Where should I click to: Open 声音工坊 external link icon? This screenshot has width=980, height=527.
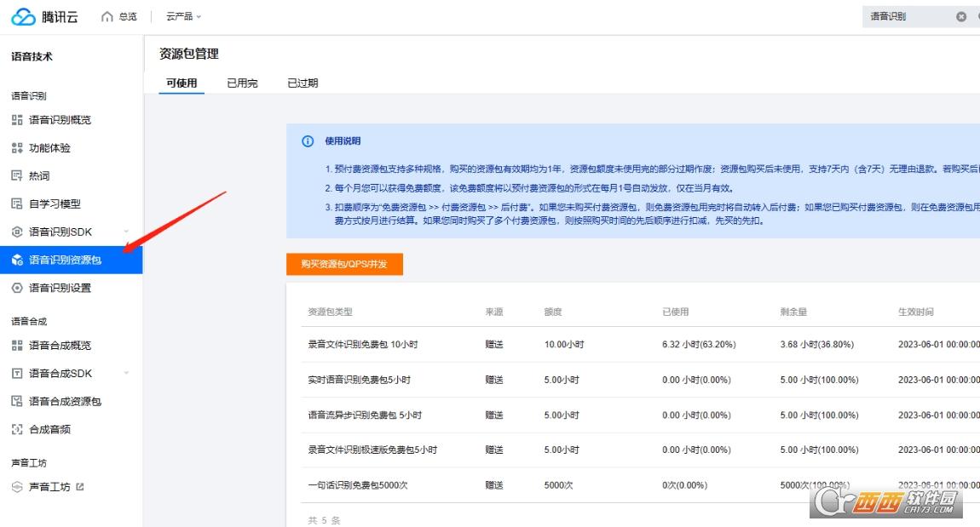click(80, 487)
